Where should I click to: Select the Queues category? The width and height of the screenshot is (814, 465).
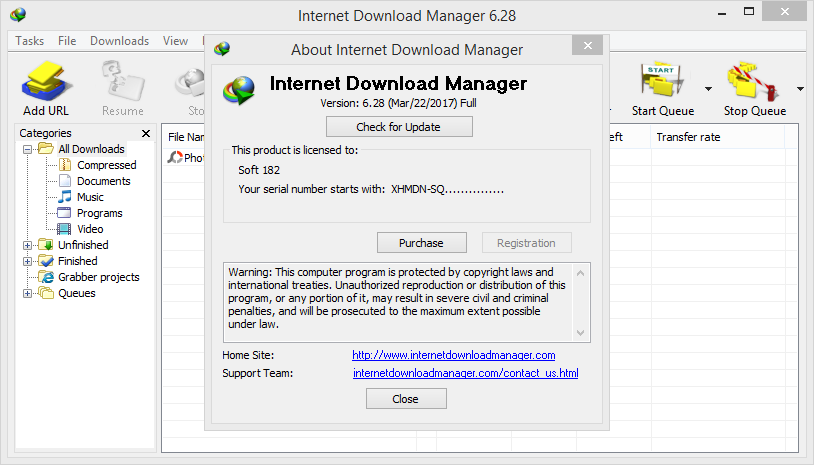tap(76, 293)
